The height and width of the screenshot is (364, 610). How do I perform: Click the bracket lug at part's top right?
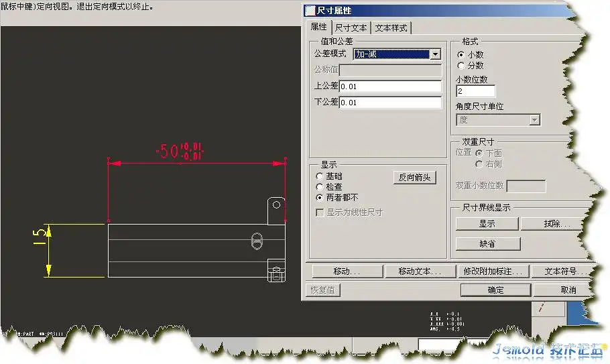point(275,208)
